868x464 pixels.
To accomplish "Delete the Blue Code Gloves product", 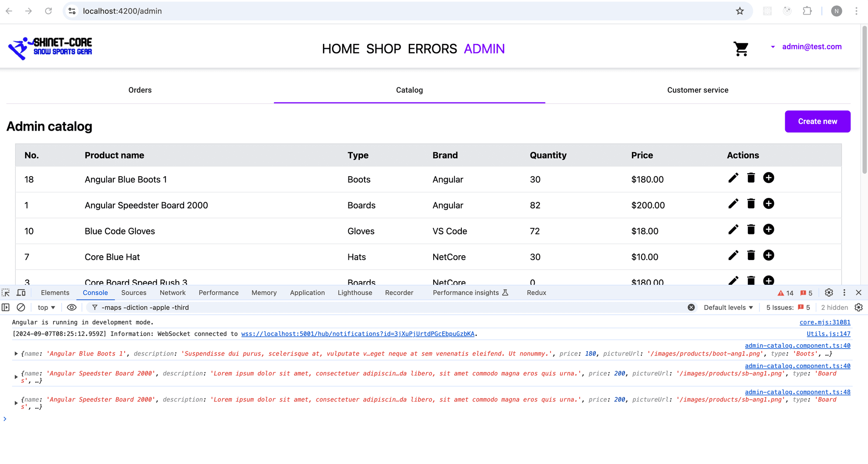I will tap(751, 230).
